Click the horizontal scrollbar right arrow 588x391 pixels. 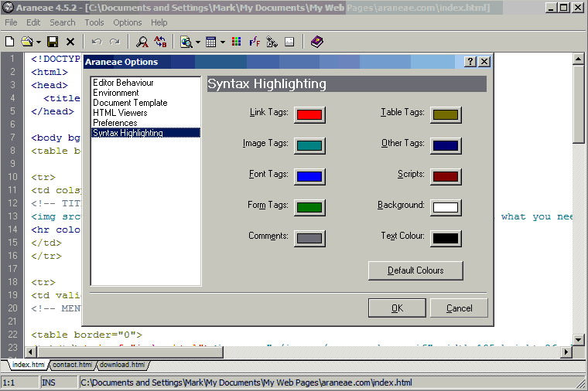(566, 352)
